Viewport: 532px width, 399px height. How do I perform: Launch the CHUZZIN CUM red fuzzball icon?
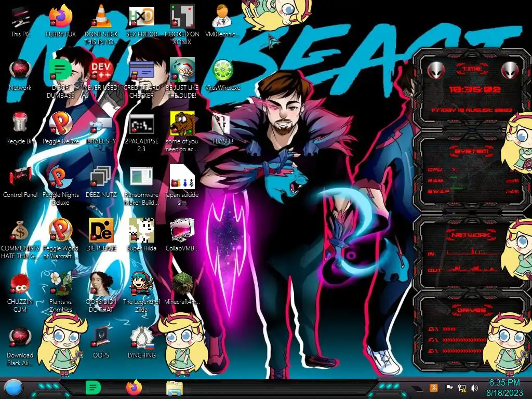point(20,293)
